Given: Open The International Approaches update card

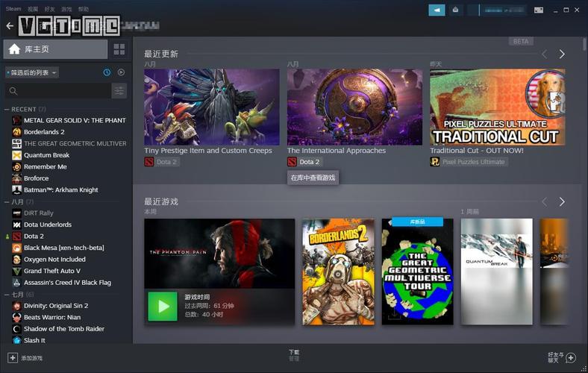Looking at the screenshot, I should [x=354, y=107].
